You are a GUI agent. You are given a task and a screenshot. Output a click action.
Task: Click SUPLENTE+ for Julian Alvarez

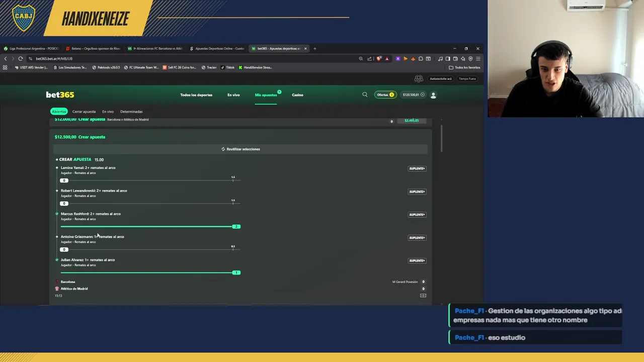pyautogui.click(x=417, y=260)
